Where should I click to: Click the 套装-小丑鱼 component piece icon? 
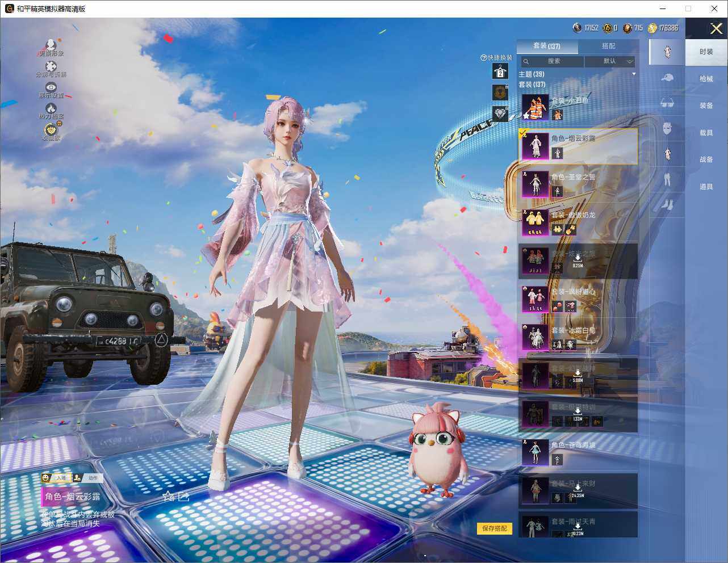click(557, 115)
